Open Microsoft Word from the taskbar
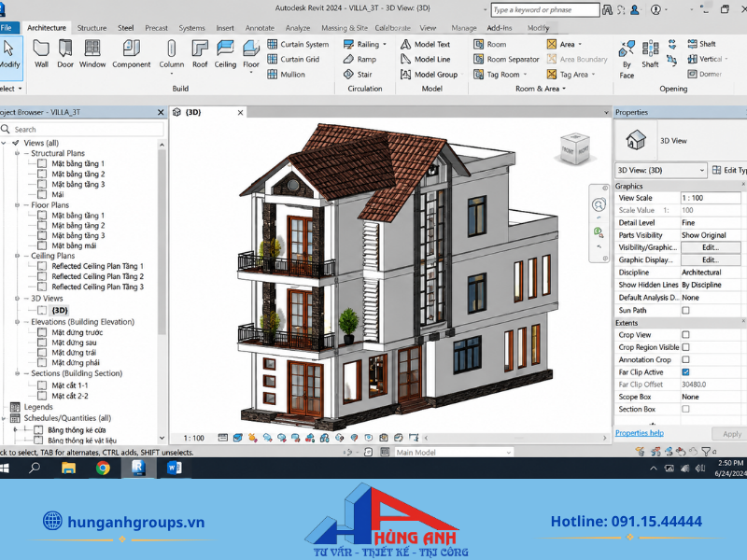The image size is (747, 560). (174, 469)
